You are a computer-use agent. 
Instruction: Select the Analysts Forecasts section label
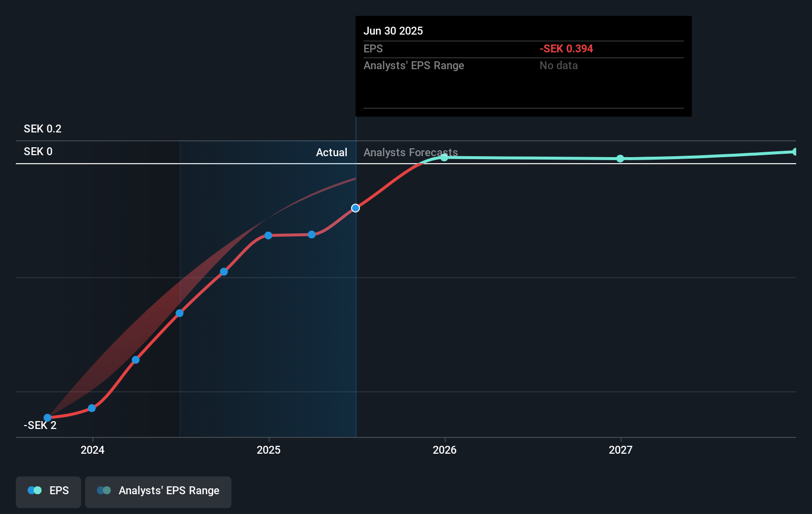coord(410,152)
